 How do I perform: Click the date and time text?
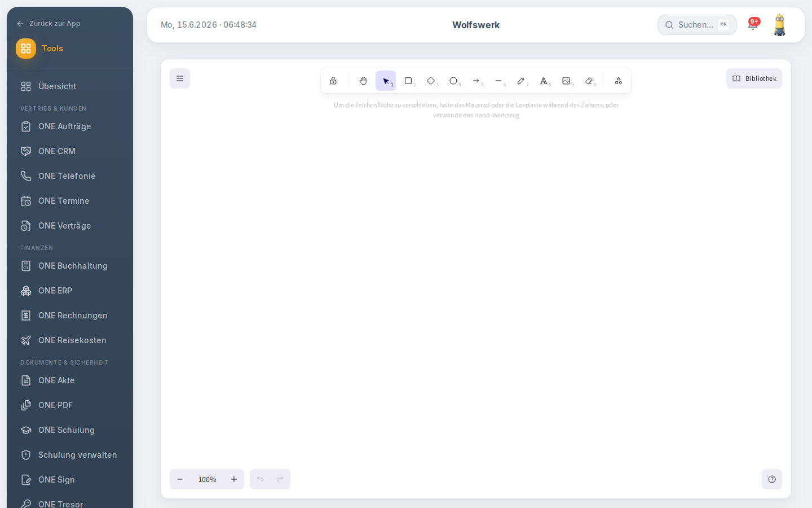click(x=209, y=25)
